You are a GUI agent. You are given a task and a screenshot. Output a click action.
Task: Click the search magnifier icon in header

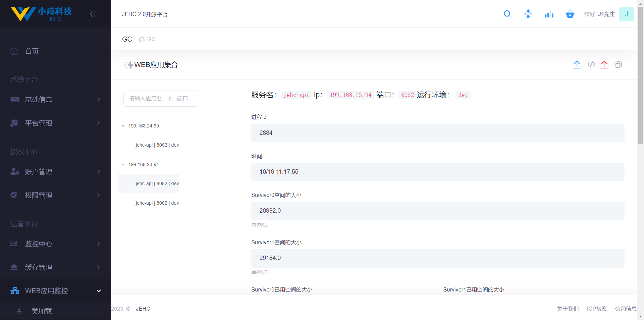tap(507, 14)
